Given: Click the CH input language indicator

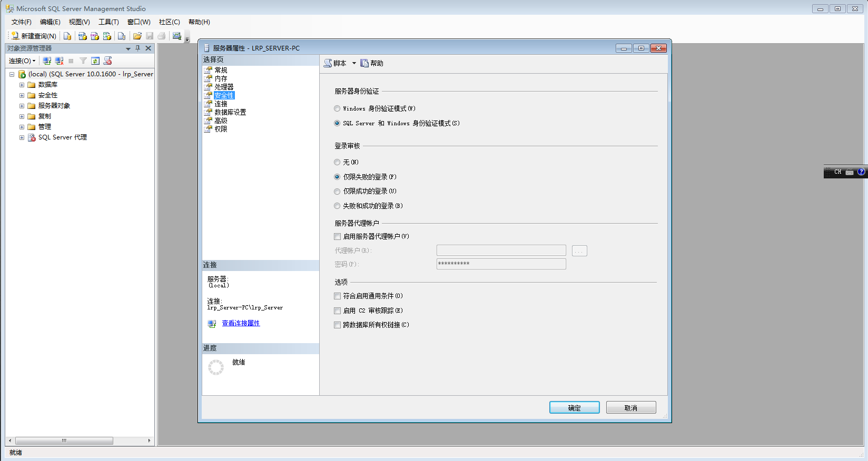Looking at the screenshot, I should pos(838,172).
